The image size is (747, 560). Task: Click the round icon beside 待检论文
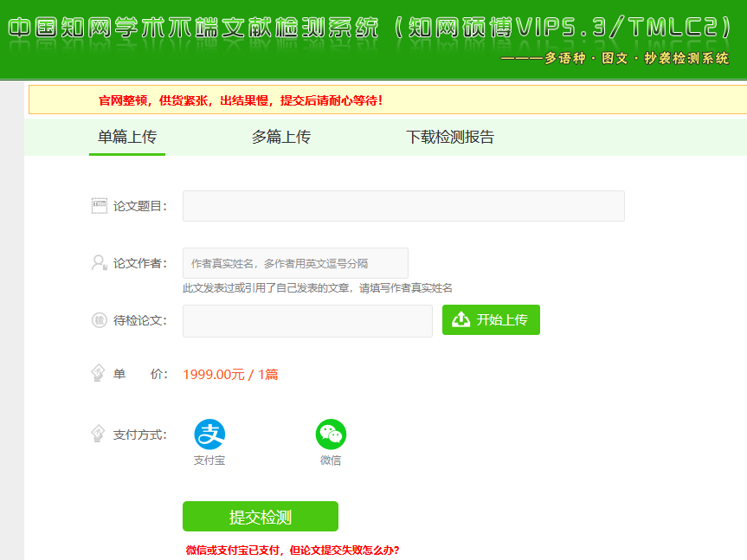tap(99, 320)
